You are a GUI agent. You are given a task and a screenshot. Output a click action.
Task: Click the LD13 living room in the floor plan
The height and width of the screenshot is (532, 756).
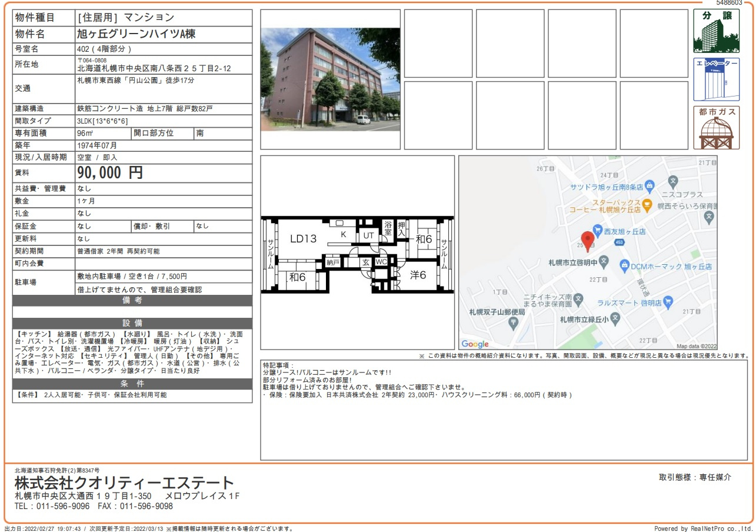coord(303,239)
